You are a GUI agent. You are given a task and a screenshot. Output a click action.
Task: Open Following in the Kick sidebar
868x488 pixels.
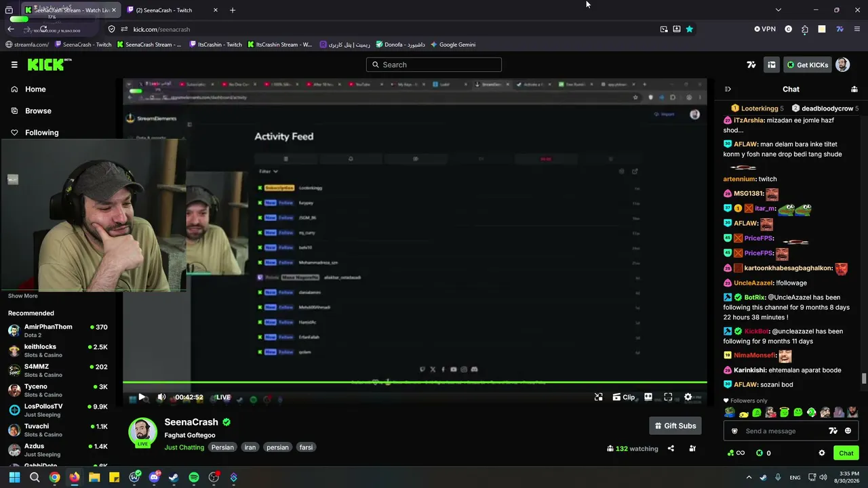[x=41, y=133]
